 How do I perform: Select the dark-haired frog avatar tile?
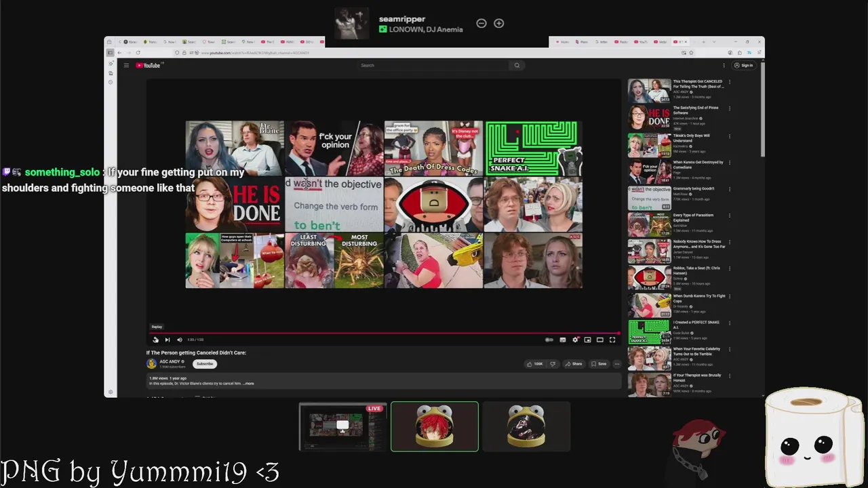[526, 426]
